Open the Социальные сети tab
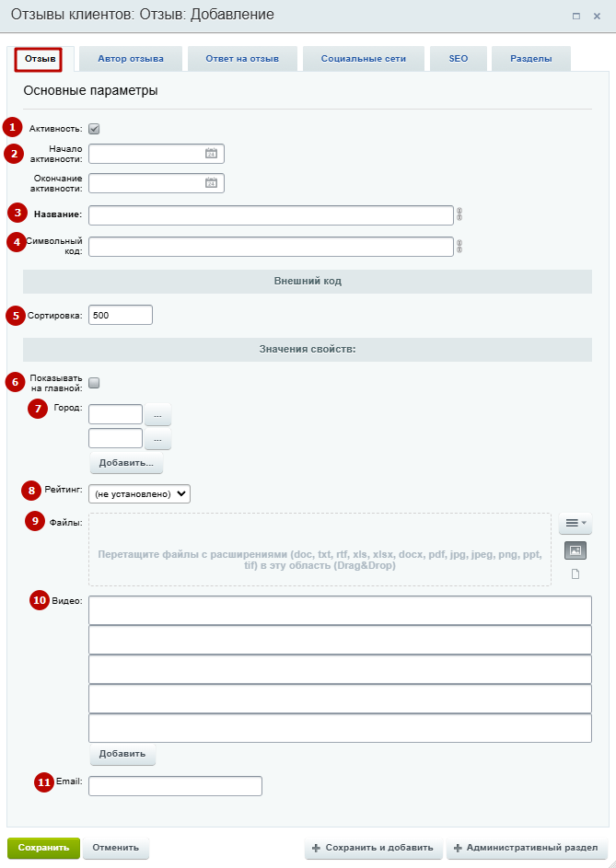This screenshot has width=616, height=868. [x=364, y=59]
